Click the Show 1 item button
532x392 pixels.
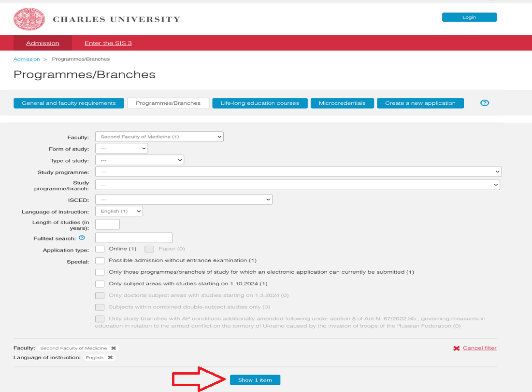click(x=255, y=380)
